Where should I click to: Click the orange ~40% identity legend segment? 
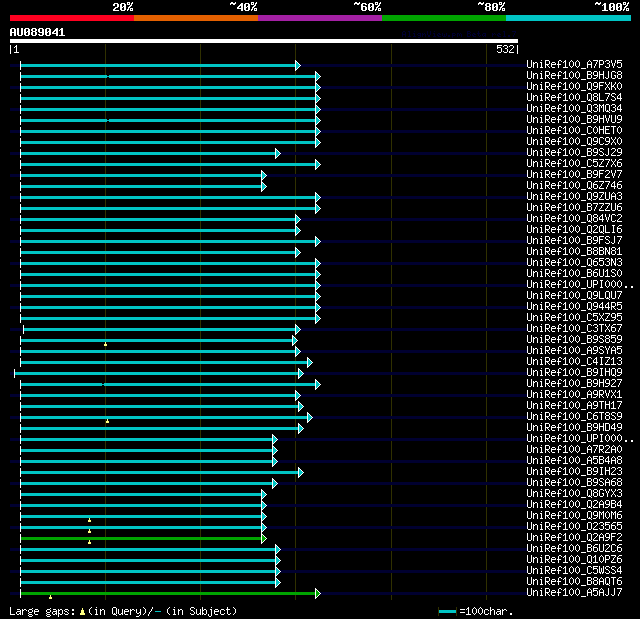point(196,18)
